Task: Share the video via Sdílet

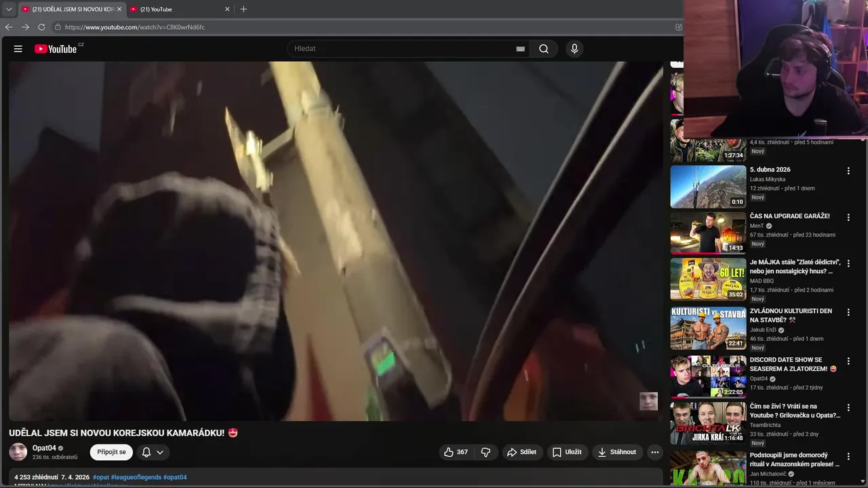Action: tap(521, 452)
